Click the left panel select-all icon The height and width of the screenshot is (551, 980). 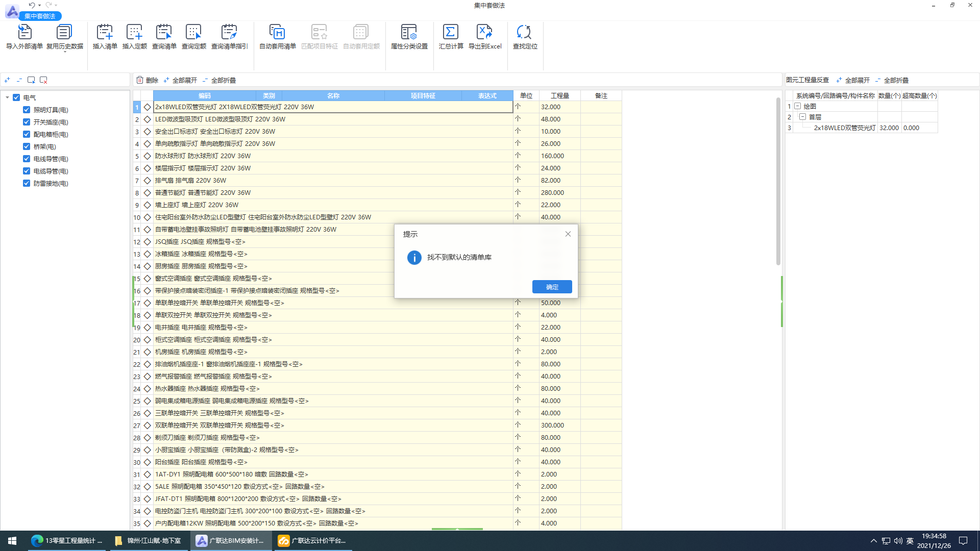tap(31, 80)
